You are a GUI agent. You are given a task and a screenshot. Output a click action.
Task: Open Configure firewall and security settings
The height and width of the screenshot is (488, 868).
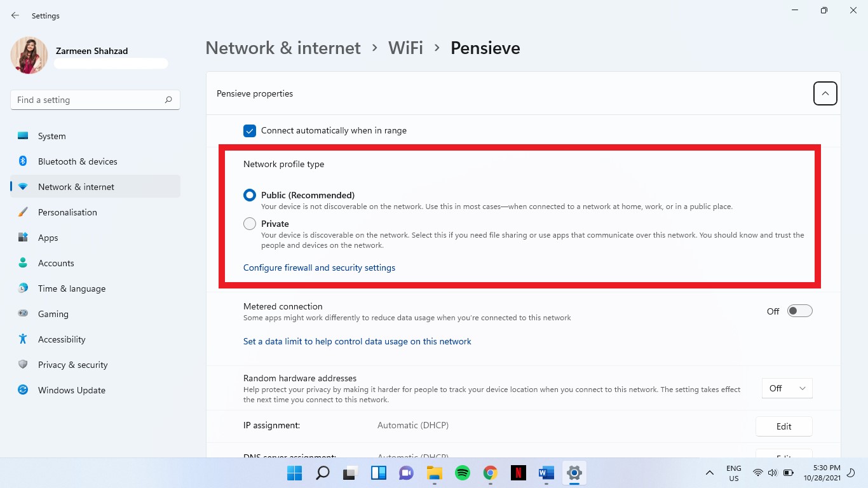[x=319, y=268]
